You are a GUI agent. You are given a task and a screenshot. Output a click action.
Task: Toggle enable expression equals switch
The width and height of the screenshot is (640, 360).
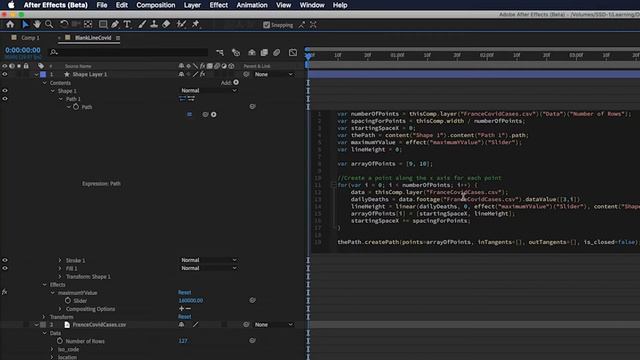coord(189,115)
